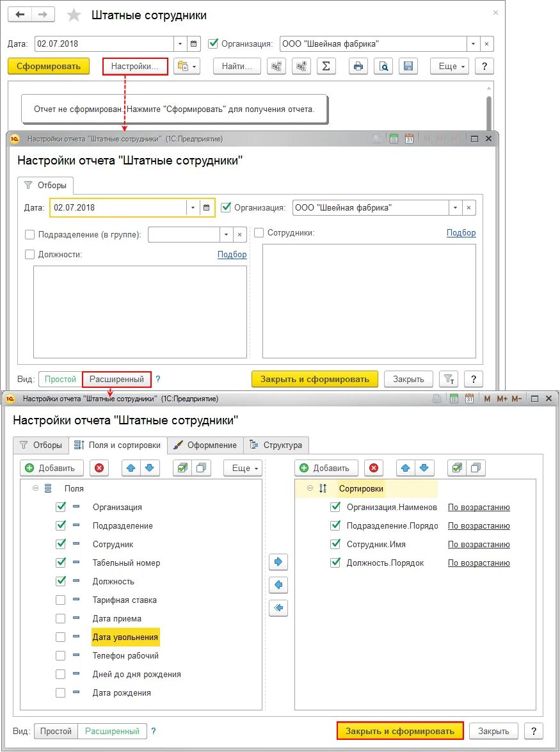Delete sorting with red X in Сортировки panel
560x752 pixels.
click(x=374, y=468)
